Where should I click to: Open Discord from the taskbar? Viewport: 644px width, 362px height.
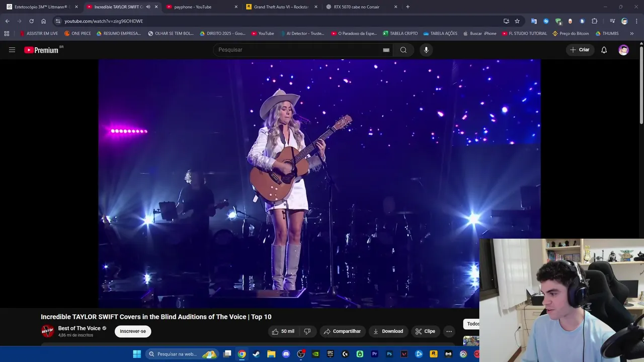click(x=286, y=354)
